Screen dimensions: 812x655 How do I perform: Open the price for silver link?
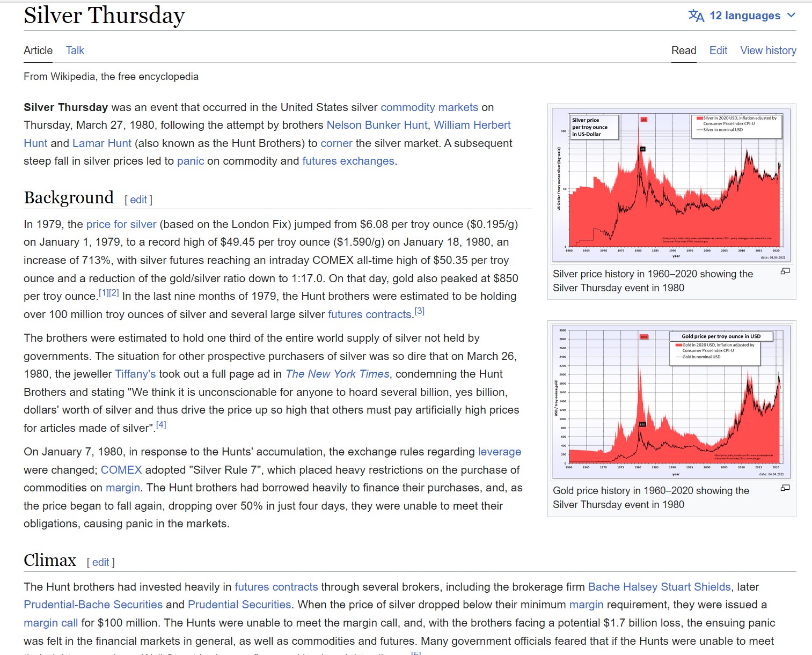tap(121, 224)
